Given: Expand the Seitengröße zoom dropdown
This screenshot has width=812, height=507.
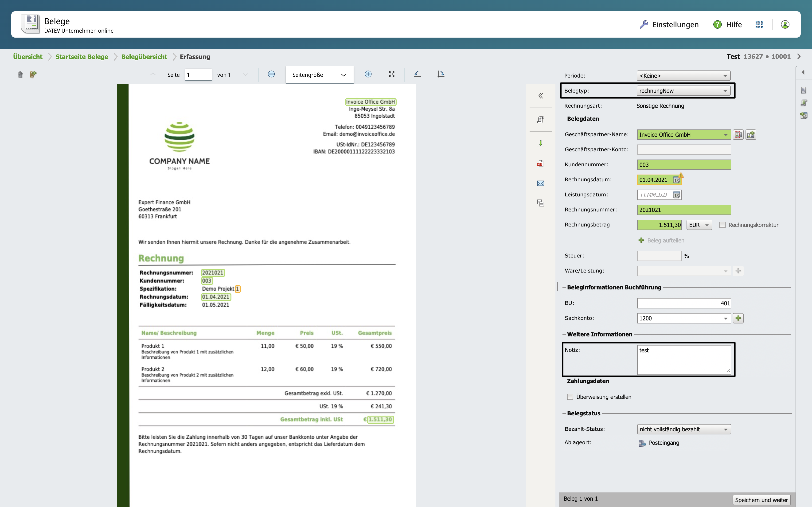Looking at the screenshot, I should (x=319, y=75).
